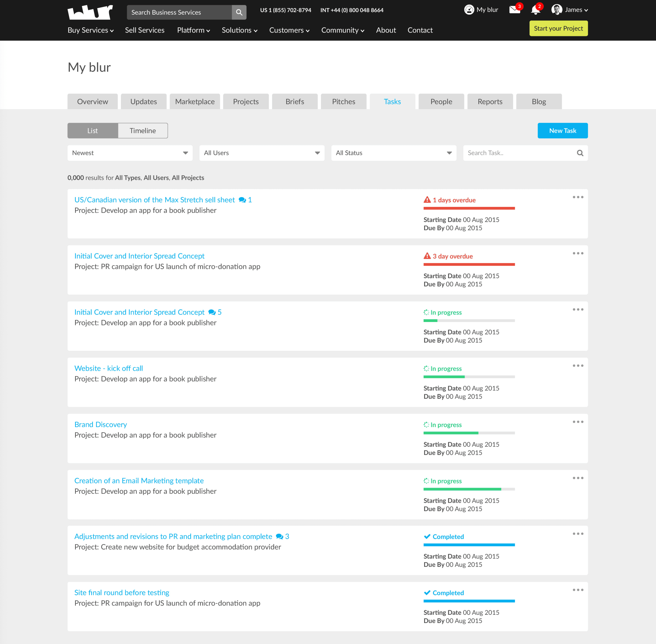Screen dimensions: 656x644
Task: Open the mail inbox envelope icon
Action: 514,10
